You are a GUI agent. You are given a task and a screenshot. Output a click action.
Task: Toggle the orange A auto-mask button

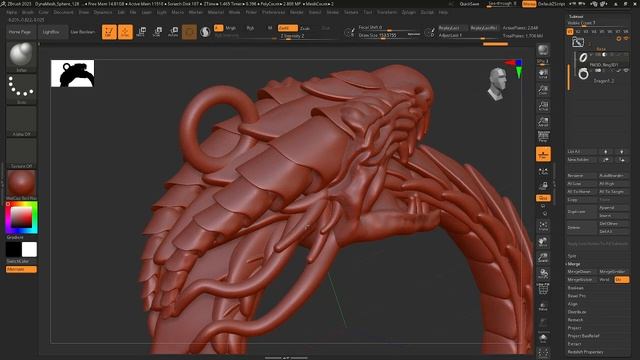coord(218,28)
